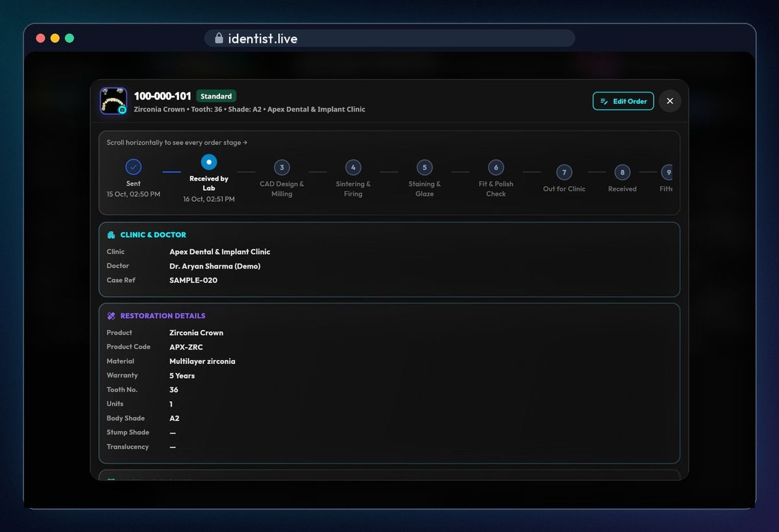The height and width of the screenshot is (532, 779).
Task: Click the clinic value Apex Dental & Implant Clinic
Action: 219,252
